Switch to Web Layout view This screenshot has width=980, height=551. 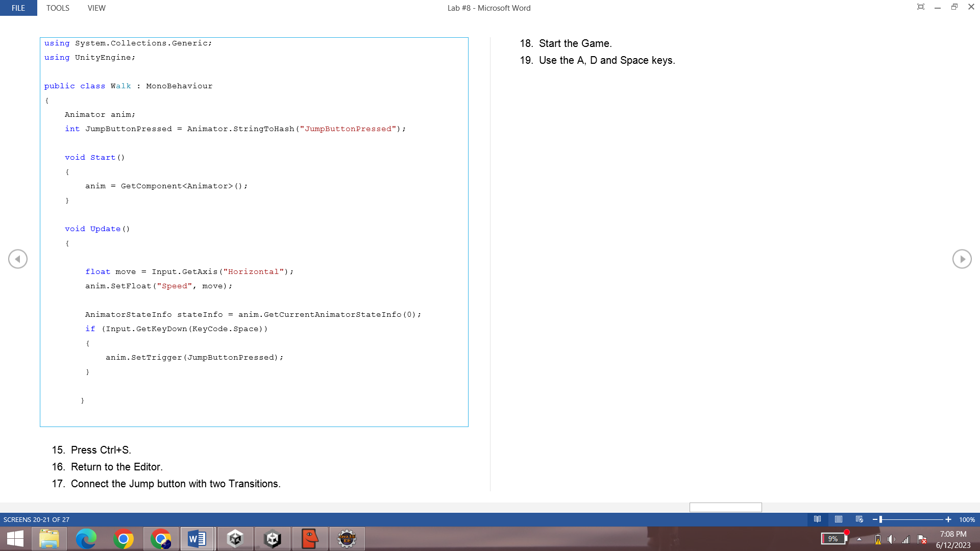tap(859, 519)
